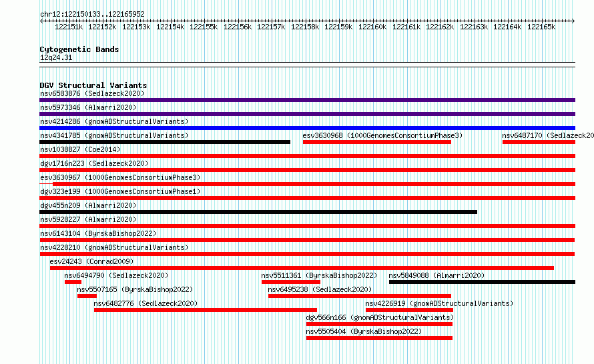Select the red bar beneath nsv1038827
594x364 pixels.
(x=307, y=156)
